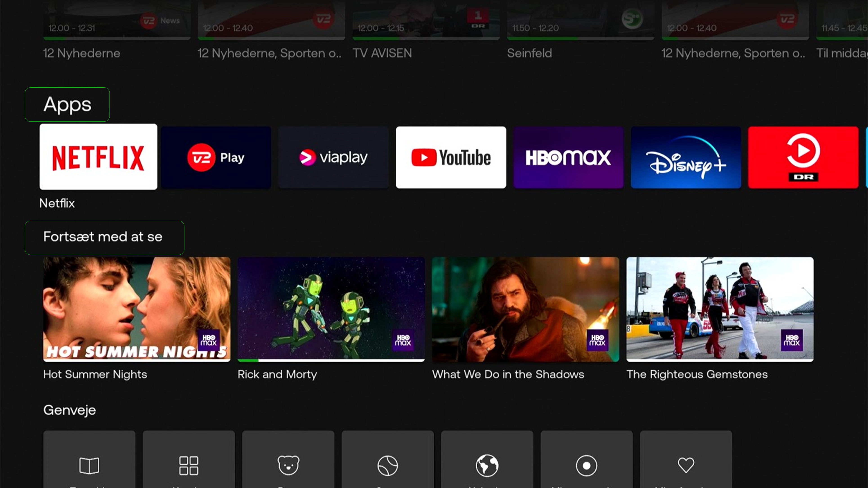Launch the TV 2 Play app
Viewport: 868px width, 488px height.
216,157
